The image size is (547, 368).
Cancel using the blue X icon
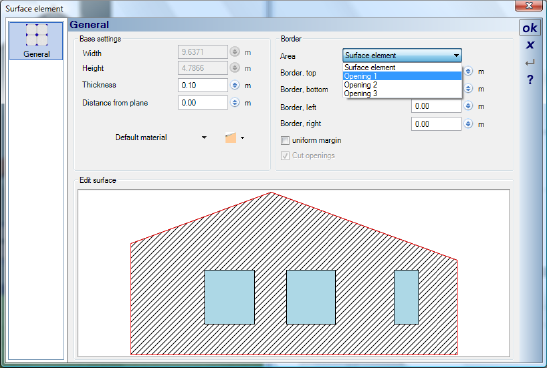tap(530, 45)
